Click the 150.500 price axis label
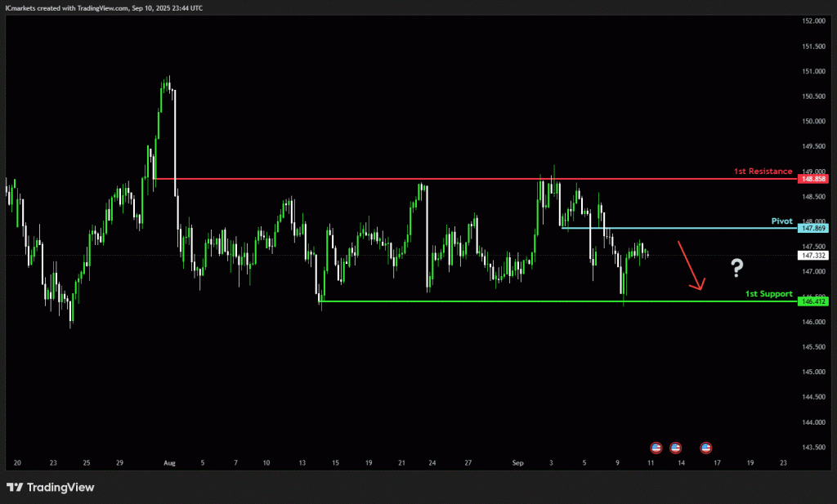Screen dimensions: 837x504 [x=813, y=96]
